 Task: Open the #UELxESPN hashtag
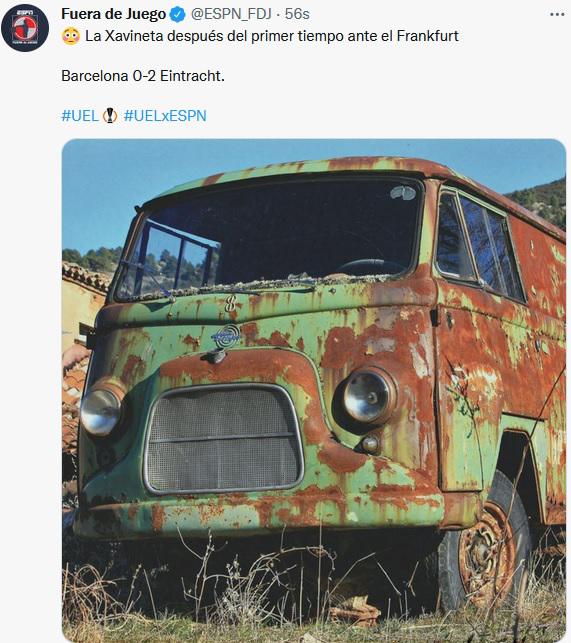tap(165, 116)
